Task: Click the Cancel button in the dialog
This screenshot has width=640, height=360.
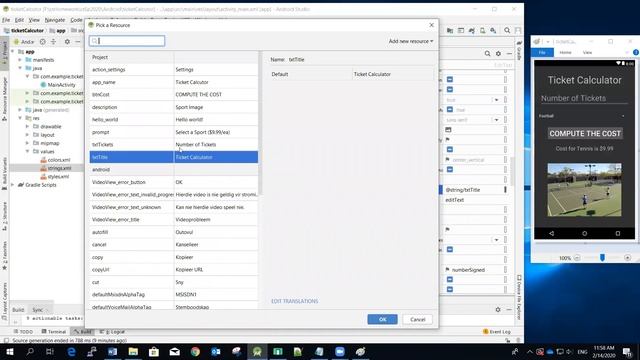Action: [x=418, y=319]
